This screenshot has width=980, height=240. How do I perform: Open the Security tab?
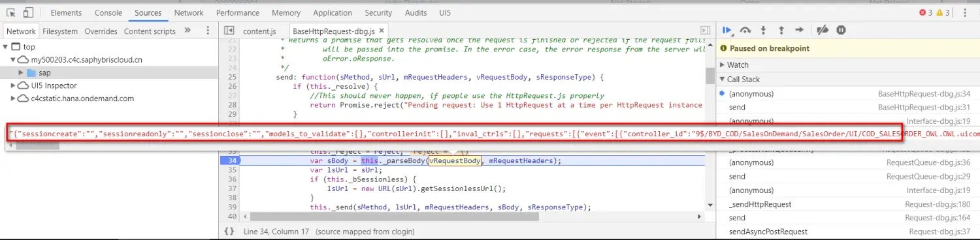point(378,12)
